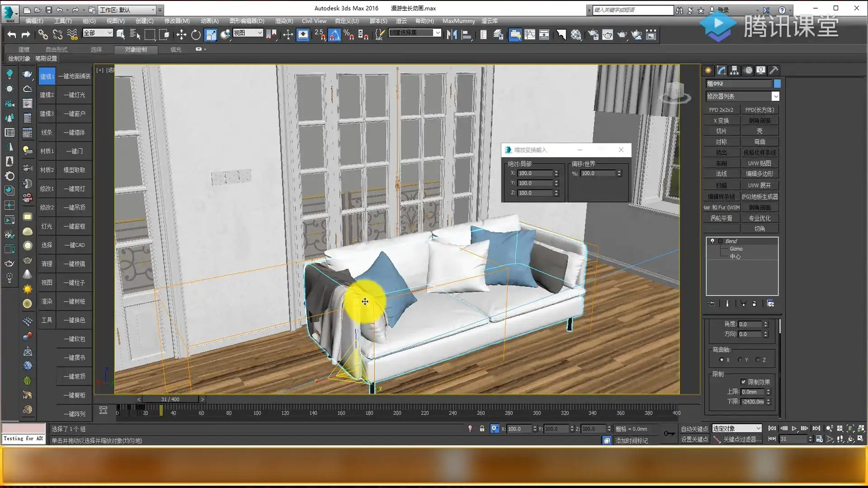
Task: Select the Z bend axis radio
Action: [758, 360]
